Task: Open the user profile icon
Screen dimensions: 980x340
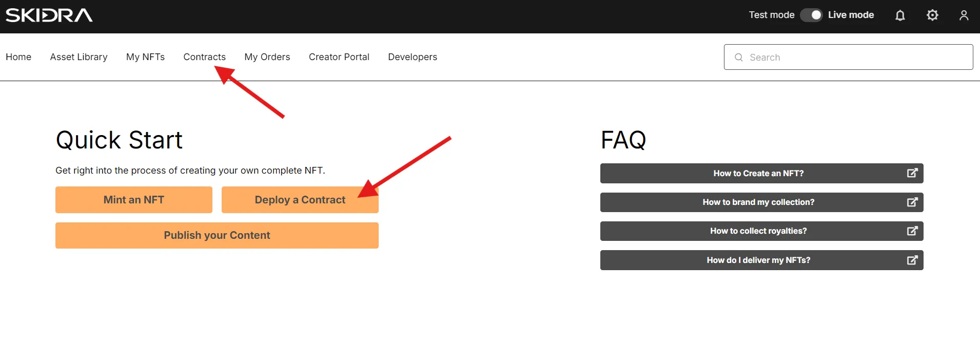Action: point(964,15)
